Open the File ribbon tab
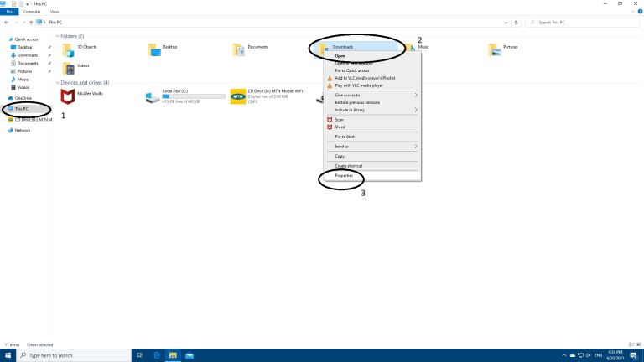Viewport: 644px width, 362px height. (9, 12)
